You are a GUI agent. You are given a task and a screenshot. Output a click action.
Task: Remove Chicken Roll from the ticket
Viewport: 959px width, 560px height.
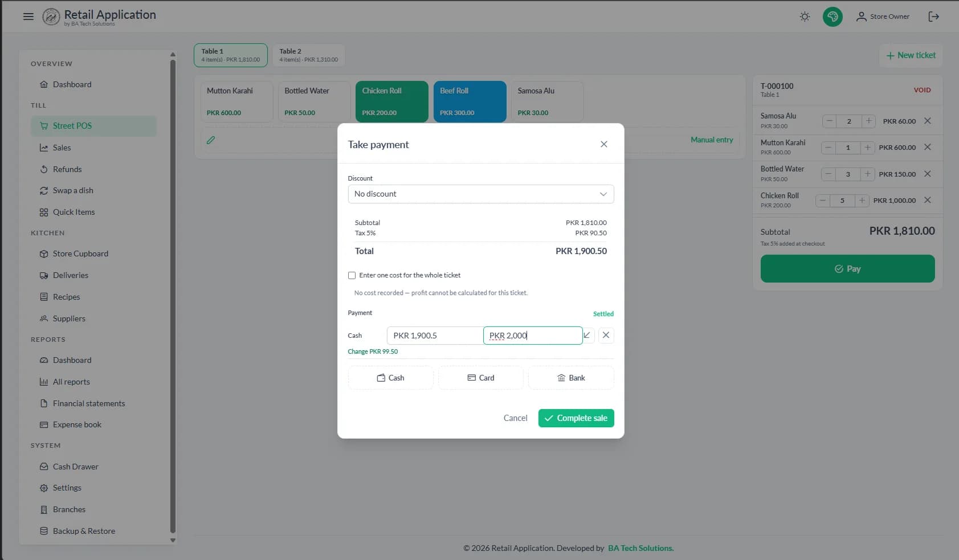click(x=928, y=200)
